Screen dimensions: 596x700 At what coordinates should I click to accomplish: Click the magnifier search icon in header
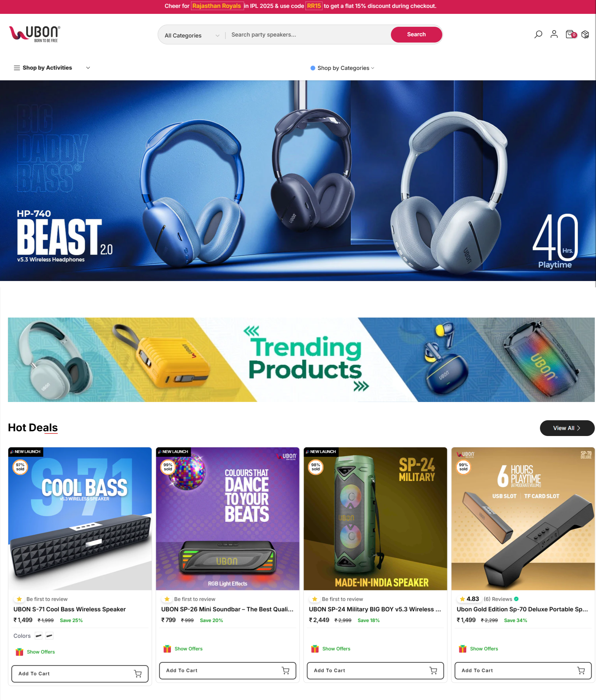538,34
